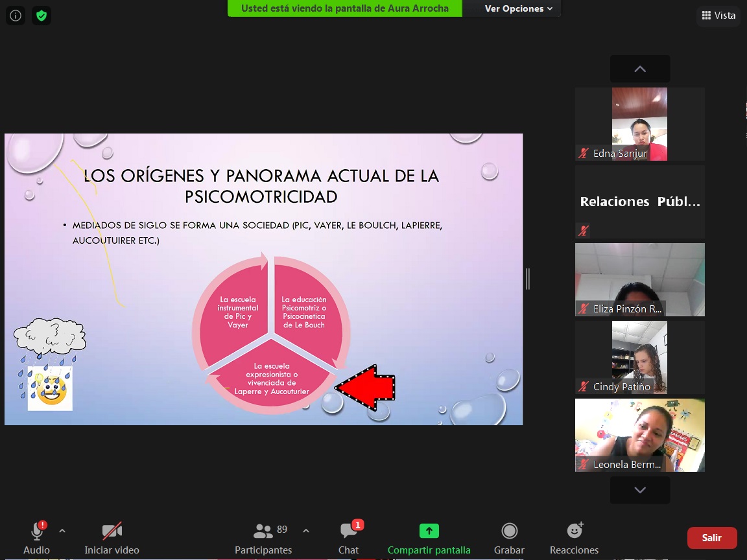Image resolution: width=747 pixels, height=560 pixels.
Task: Expand the arrow next to Participantes
Action: [306, 530]
